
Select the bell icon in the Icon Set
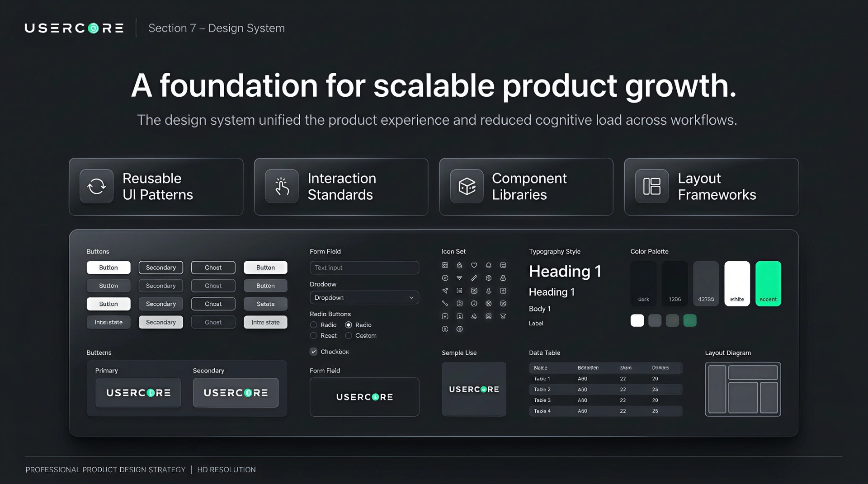point(488,265)
